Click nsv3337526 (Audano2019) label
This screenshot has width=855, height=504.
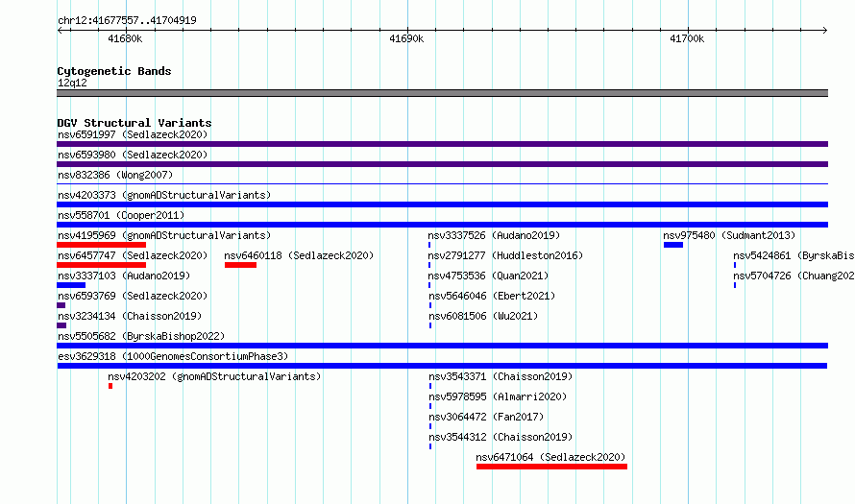click(x=494, y=235)
